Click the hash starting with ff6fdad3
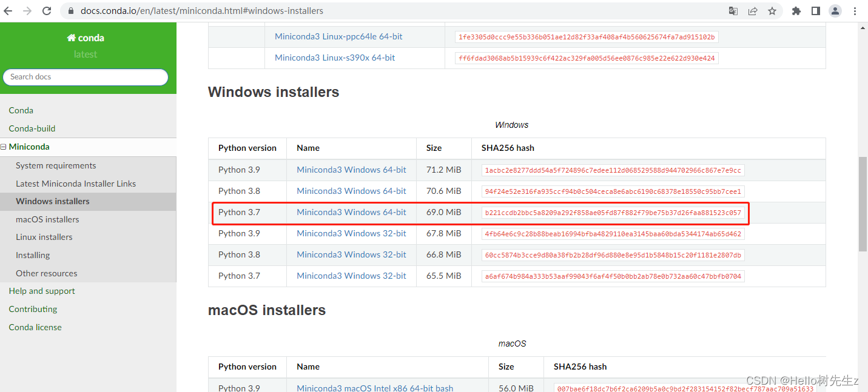 [587, 59]
